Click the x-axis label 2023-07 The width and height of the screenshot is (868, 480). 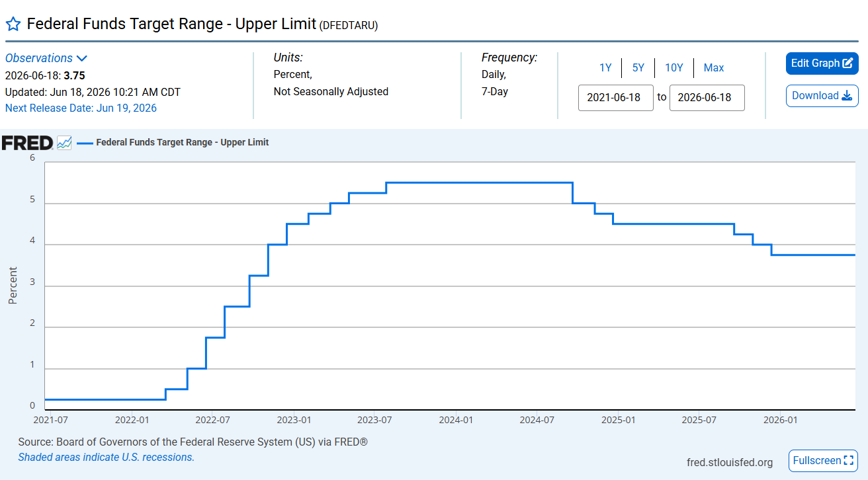pyautogui.click(x=375, y=420)
